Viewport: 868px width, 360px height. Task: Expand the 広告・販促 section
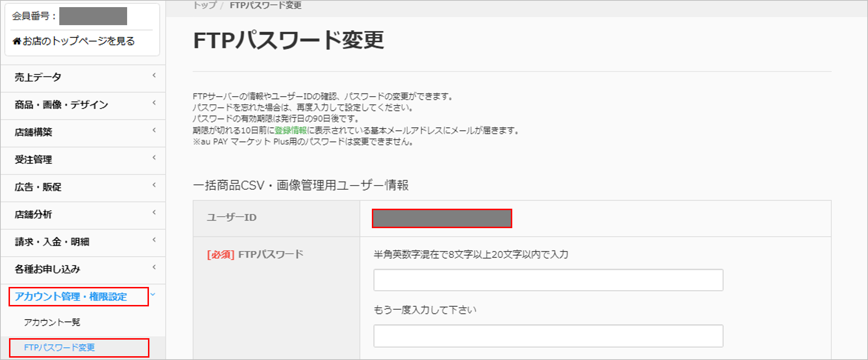38,187
